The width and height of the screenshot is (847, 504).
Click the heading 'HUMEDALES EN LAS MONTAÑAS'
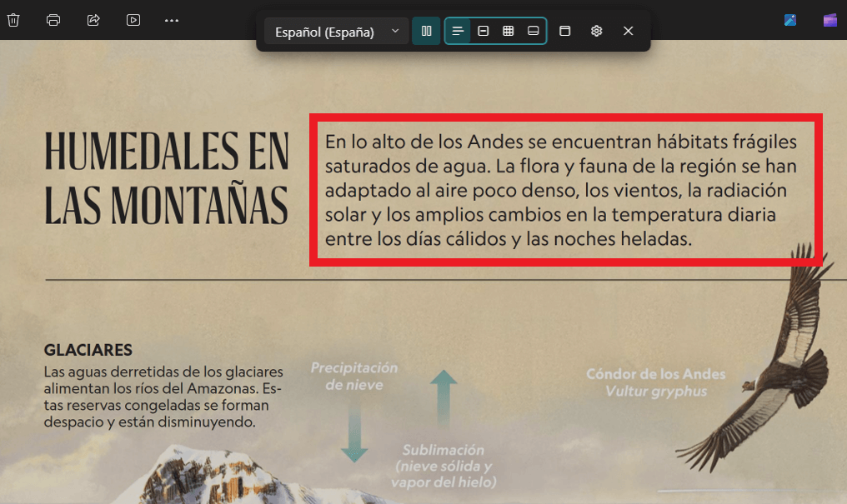pos(167,178)
